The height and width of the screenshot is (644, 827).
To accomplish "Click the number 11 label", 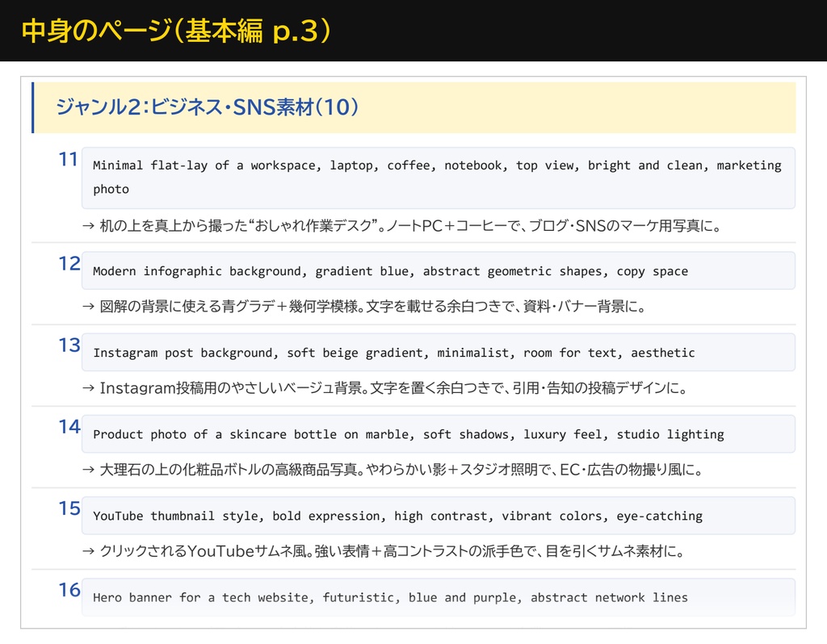I will point(68,159).
